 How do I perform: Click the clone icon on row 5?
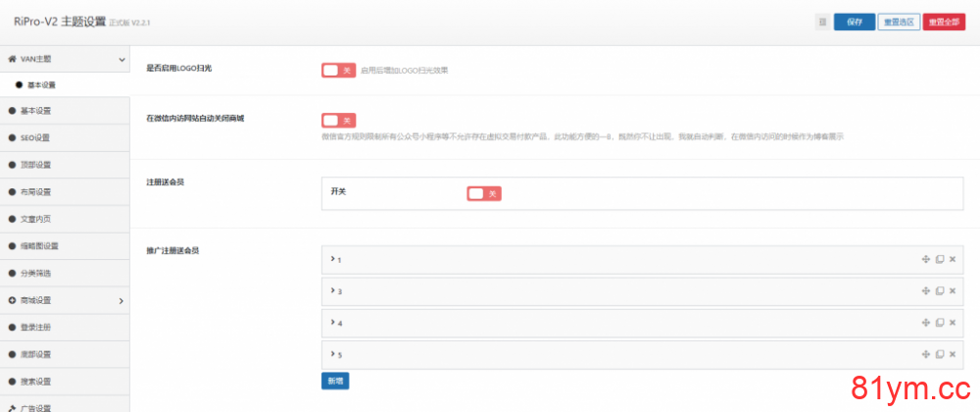(939, 354)
